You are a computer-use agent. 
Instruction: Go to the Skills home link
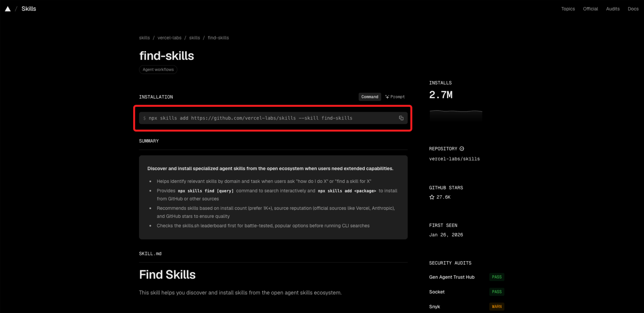[29, 9]
